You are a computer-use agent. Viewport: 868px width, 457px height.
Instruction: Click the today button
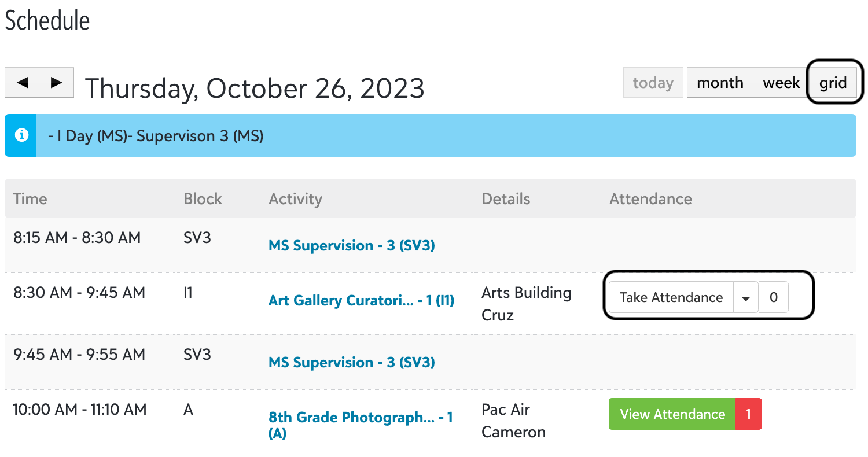pyautogui.click(x=653, y=83)
